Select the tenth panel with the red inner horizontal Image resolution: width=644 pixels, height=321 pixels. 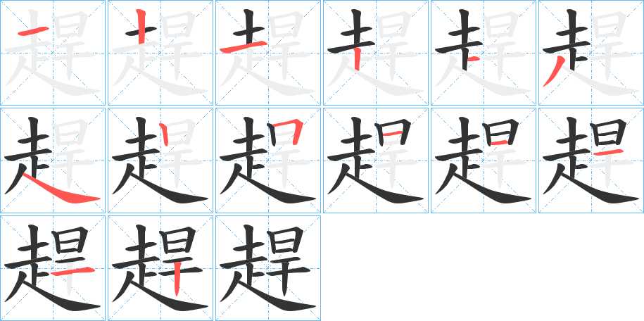(376, 160)
